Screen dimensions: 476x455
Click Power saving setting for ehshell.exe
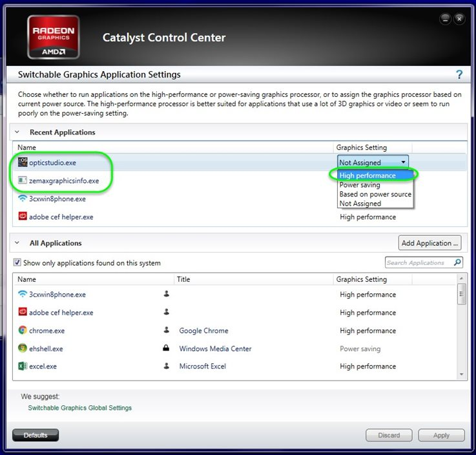(x=360, y=349)
